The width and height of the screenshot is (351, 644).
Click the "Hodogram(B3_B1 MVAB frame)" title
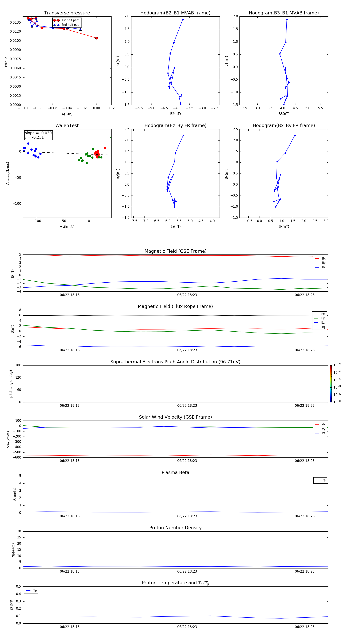coord(284,13)
